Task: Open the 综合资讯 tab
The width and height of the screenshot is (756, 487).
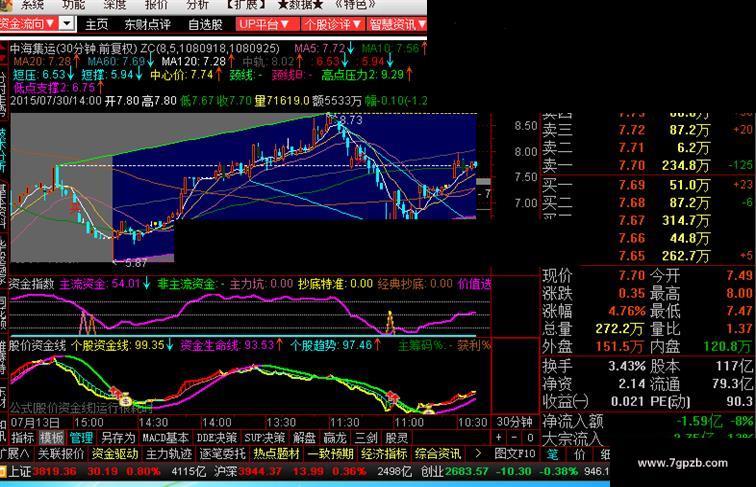Action: 438,454
